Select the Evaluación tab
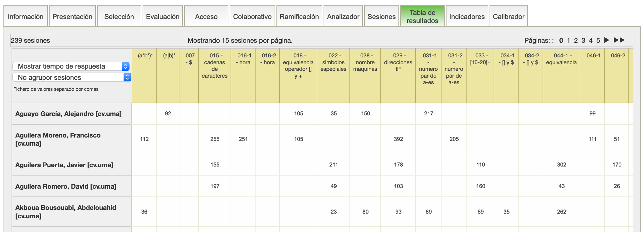This screenshot has width=644, height=232. point(163,17)
